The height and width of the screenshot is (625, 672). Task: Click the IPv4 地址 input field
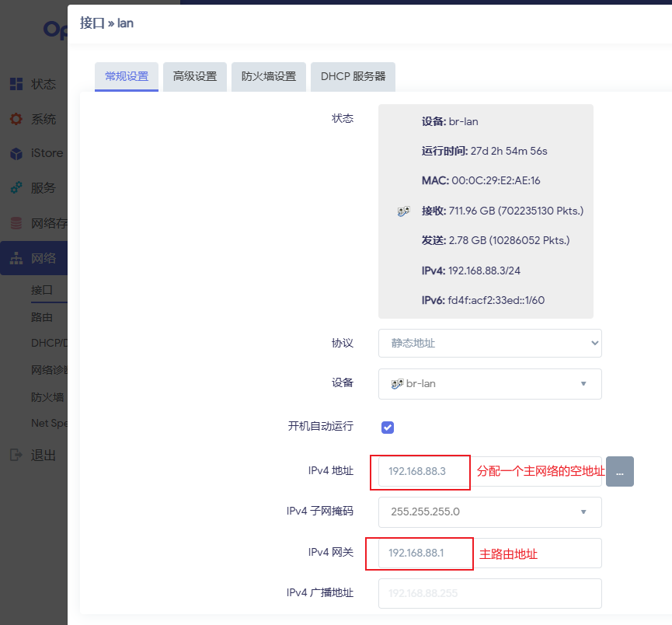(x=424, y=471)
